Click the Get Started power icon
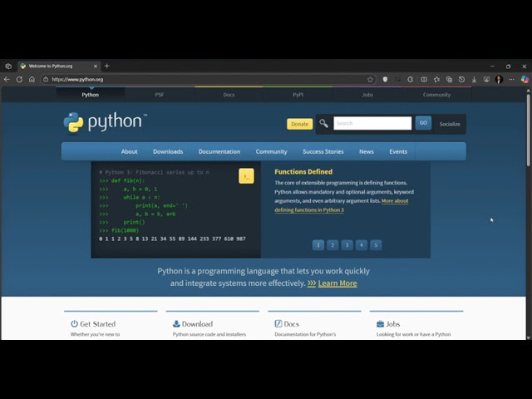Viewport: 532px width, 399px height. click(74, 323)
